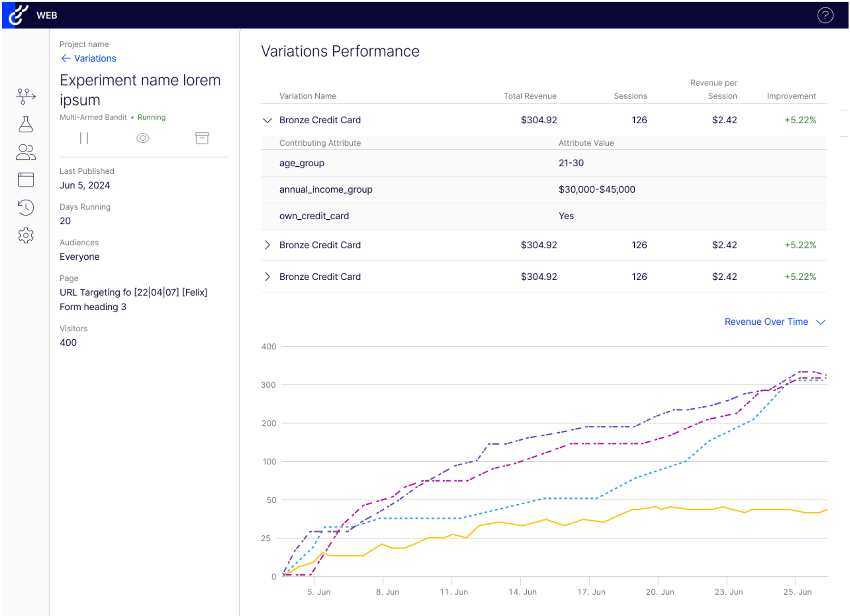Image resolution: width=850 pixels, height=616 pixels.
Task: Click the 20. Jun chart axis marker
Action: coord(660,592)
